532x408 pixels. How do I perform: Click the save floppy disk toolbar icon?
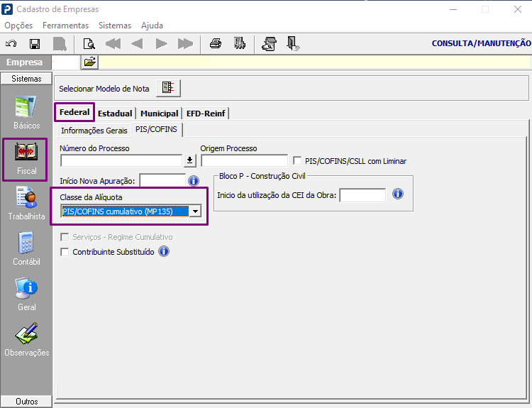35,44
